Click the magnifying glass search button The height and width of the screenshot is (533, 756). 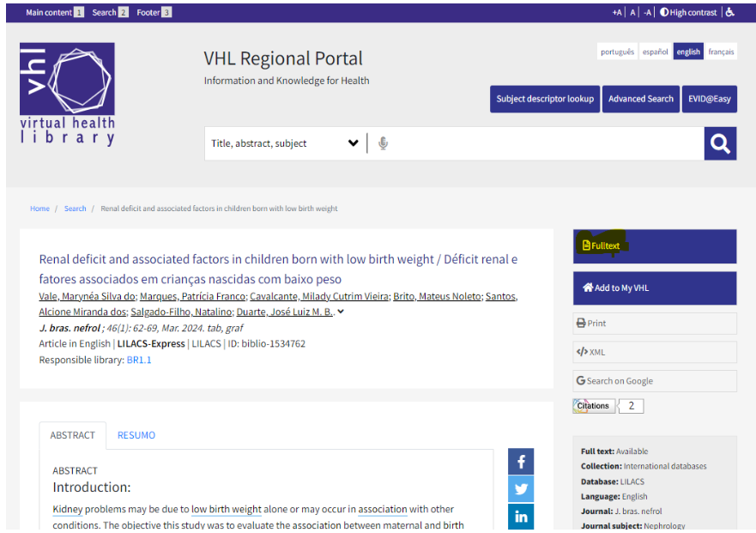click(x=720, y=143)
